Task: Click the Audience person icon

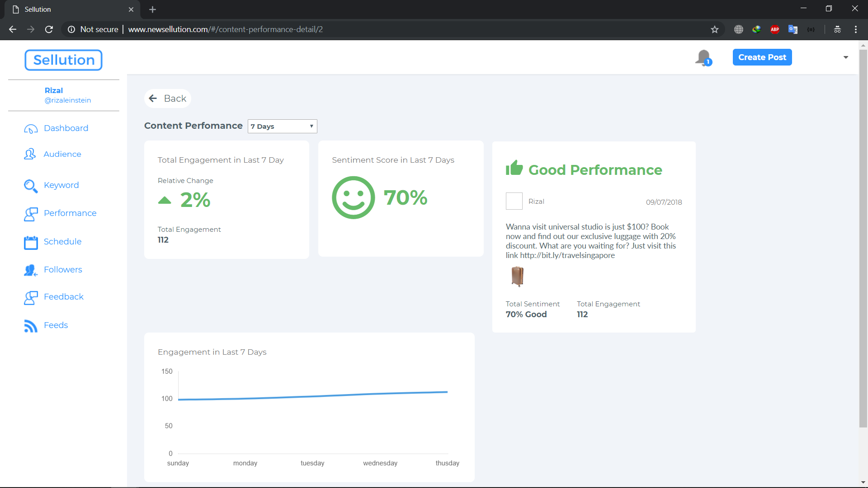Action: tap(30, 154)
